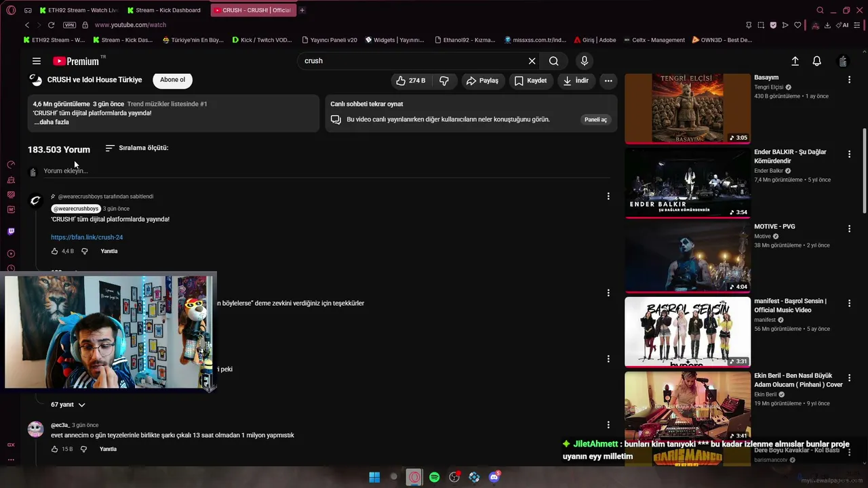Add page to bookmarks with heart icon
Image resolution: width=868 pixels, height=488 pixels.
(x=797, y=25)
